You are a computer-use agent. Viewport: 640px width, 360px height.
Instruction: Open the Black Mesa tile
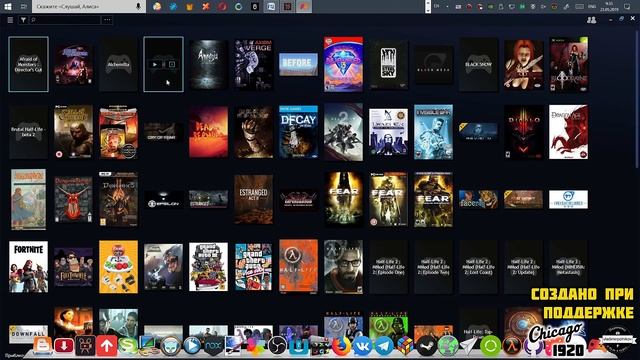point(433,64)
